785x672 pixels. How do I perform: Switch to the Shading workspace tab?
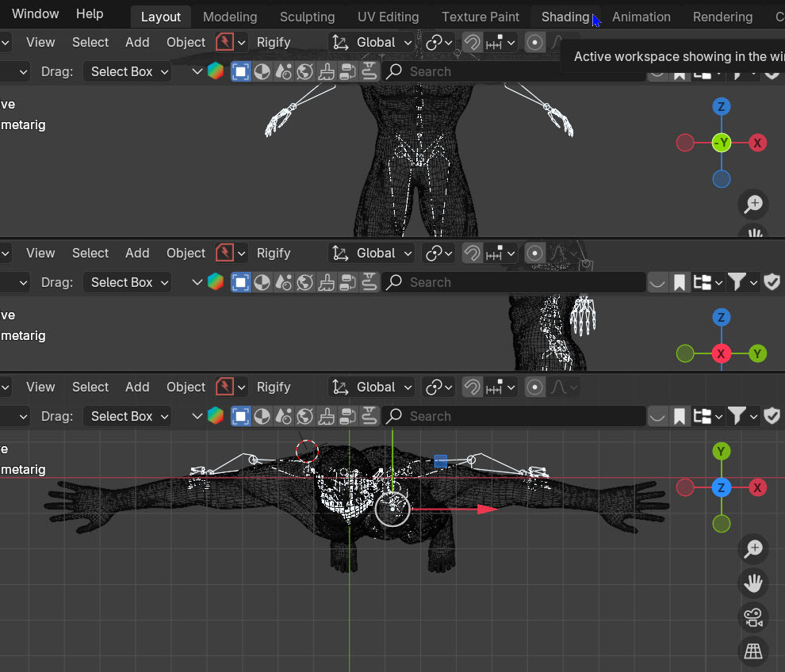565,17
